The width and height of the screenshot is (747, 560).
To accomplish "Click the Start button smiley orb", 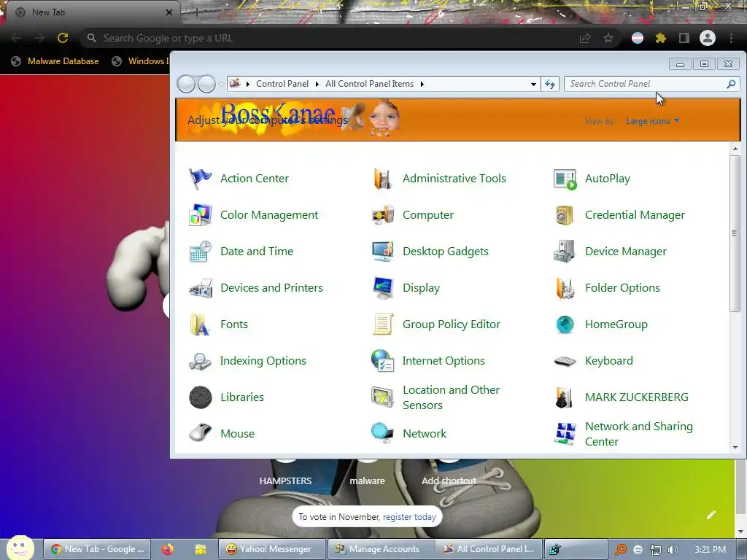I will point(20,548).
